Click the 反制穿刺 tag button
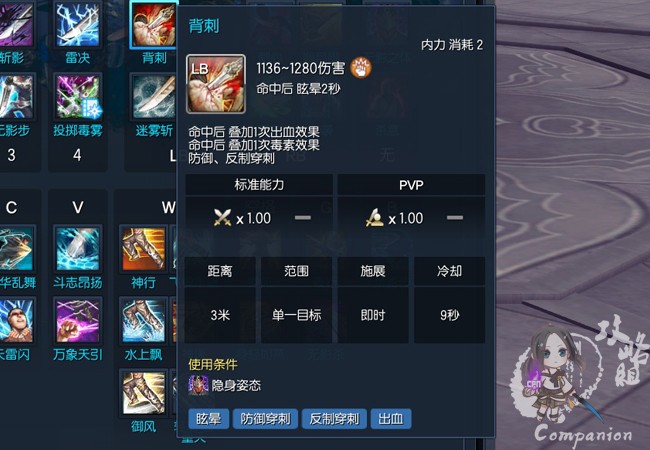Screen dimensions: 650x450 (x=334, y=419)
